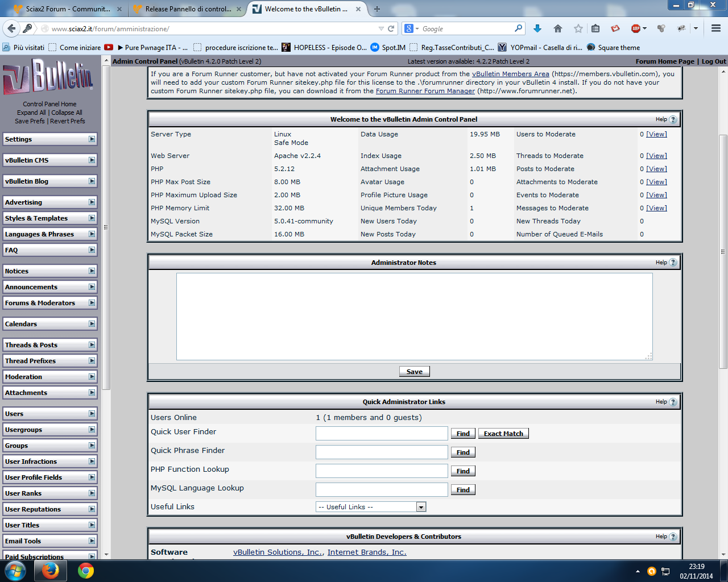Viewport: 728px width, 582px height.
Task: Open Firefox from the taskbar
Action: click(50, 571)
